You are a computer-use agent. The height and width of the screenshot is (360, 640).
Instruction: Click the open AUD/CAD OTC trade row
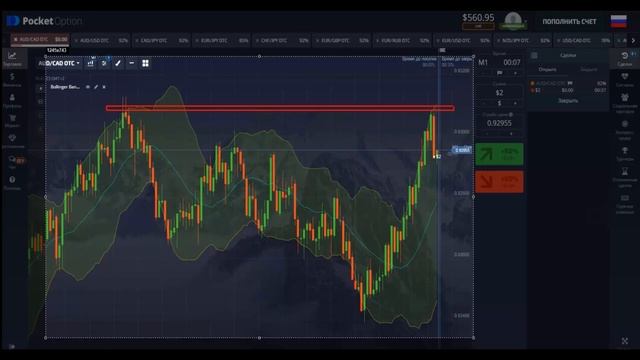pyautogui.click(x=569, y=87)
